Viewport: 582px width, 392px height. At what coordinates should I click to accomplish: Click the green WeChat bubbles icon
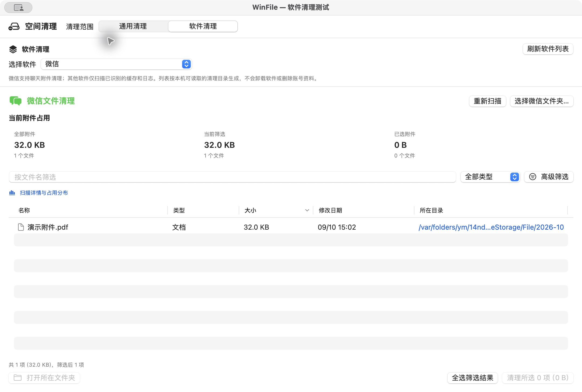[16, 101]
